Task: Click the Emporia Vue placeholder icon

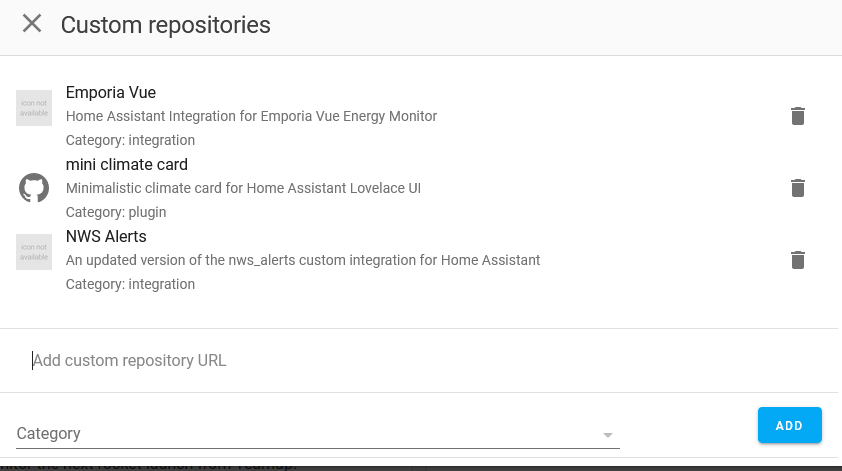Action: tap(34, 108)
